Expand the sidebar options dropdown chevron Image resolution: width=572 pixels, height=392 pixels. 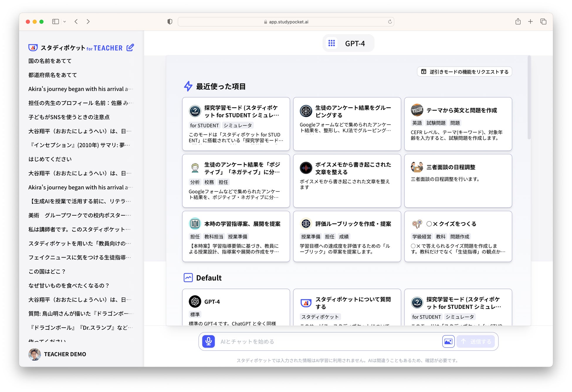[x=65, y=22]
